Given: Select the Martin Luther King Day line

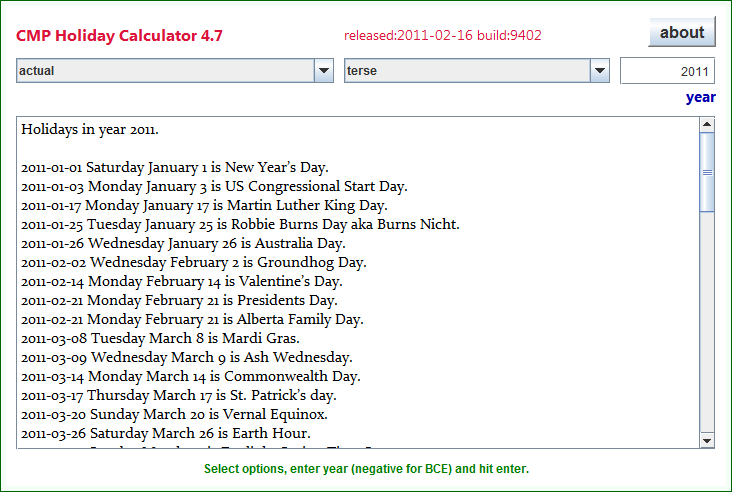Looking at the screenshot, I should [190, 205].
